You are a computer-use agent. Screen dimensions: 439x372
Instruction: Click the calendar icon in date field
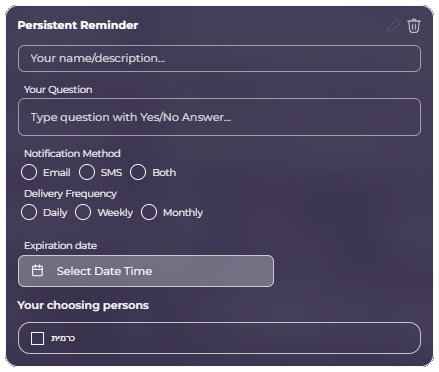(x=37, y=271)
